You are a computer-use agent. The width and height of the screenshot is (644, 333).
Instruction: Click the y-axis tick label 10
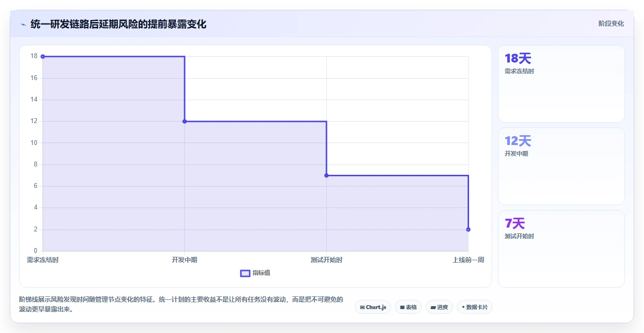click(34, 143)
